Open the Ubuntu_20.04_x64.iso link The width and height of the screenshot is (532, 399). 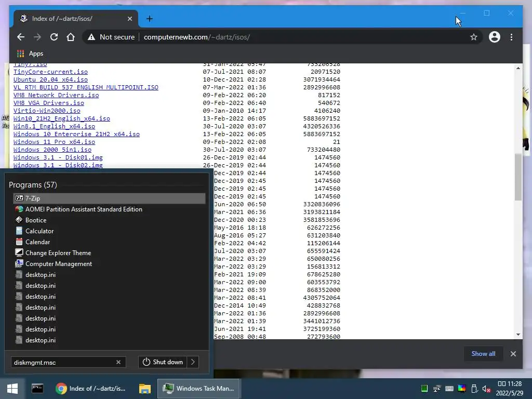tap(50, 79)
